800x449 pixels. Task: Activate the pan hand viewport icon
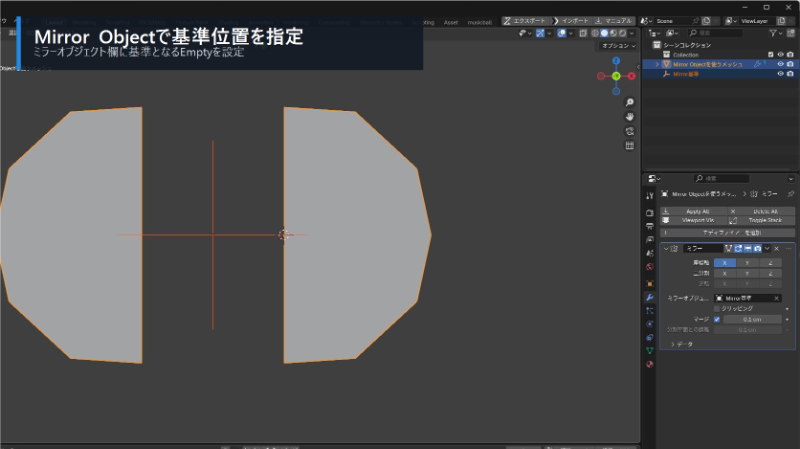click(x=630, y=117)
